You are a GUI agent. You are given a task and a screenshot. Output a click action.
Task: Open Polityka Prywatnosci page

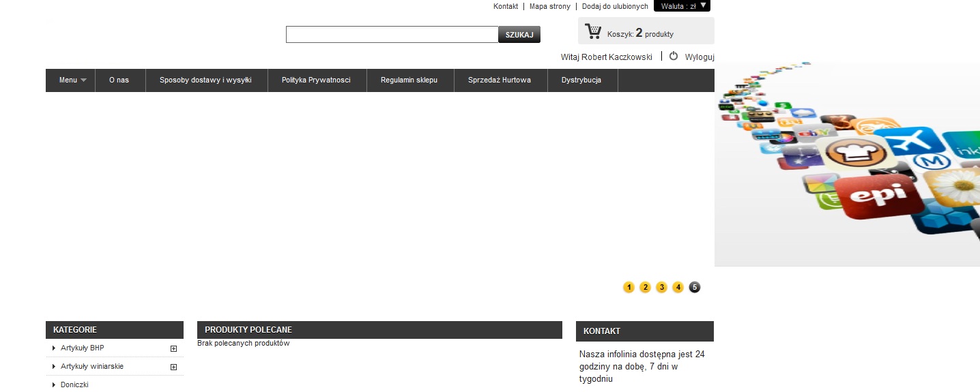(x=317, y=80)
